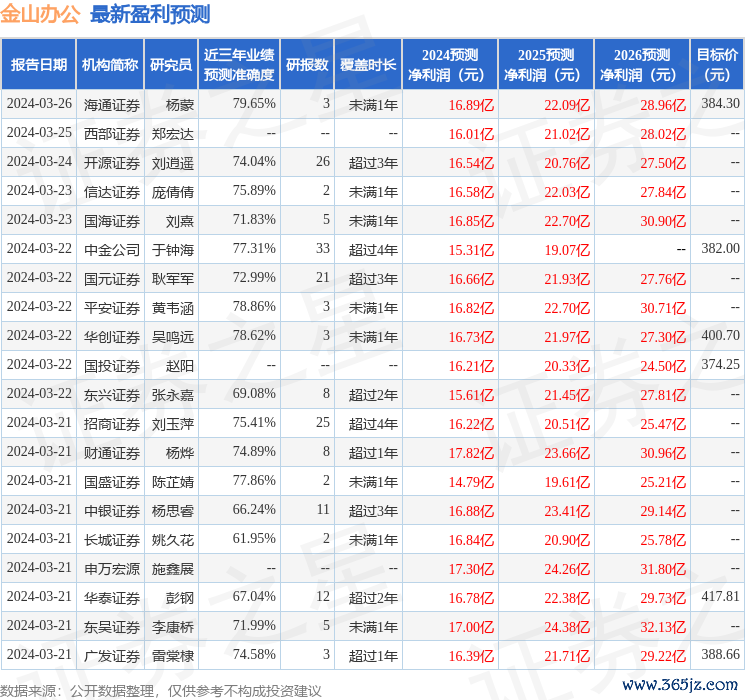Click 2026 profit forecast 31.80亿

click(x=663, y=569)
